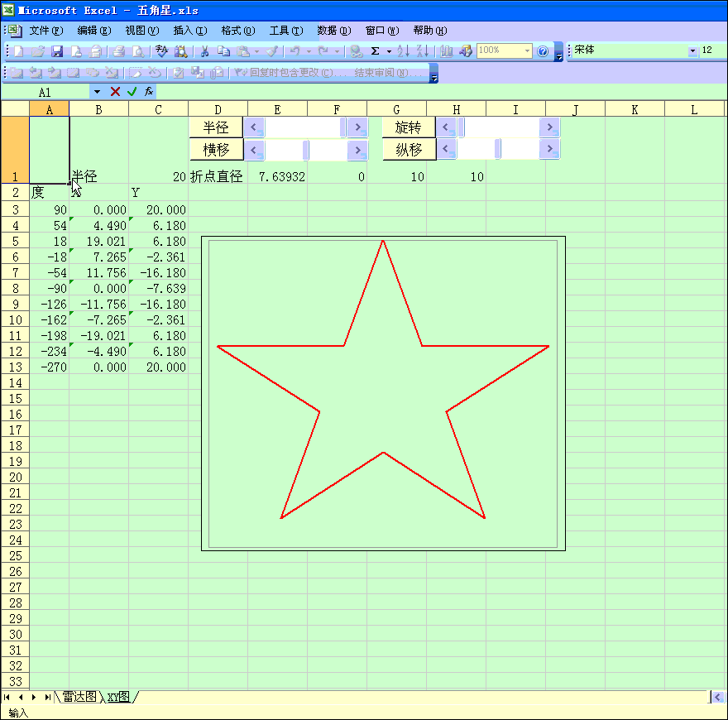Open the 插入 menu
The width and height of the screenshot is (728, 720).
189,31
